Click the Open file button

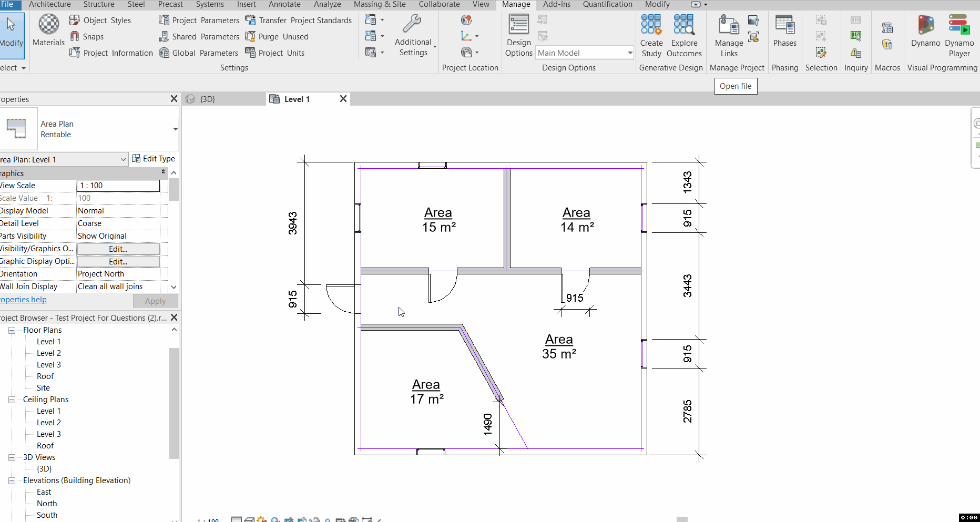tap(736, 86)
